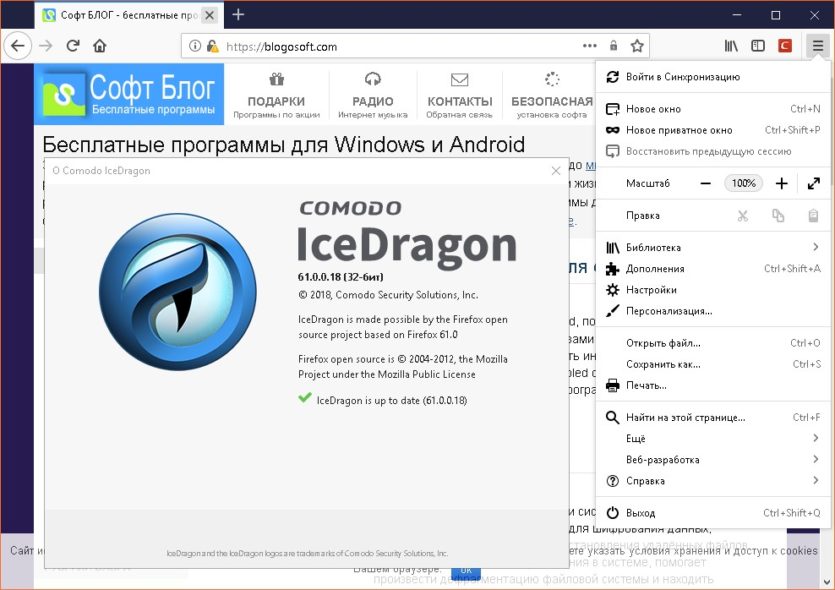Open Новое приватное окно
The image size is (835, 590).
point(713,130)
